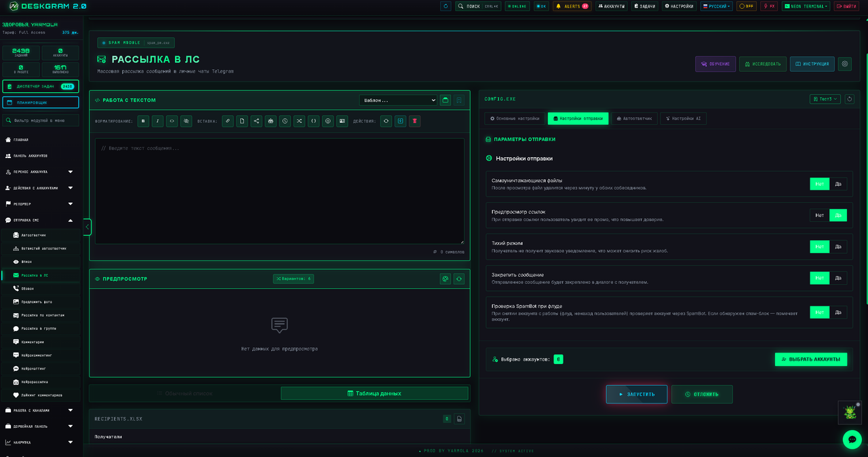Click the green template folder icon beside Шаблон

[x=445, y=100]
